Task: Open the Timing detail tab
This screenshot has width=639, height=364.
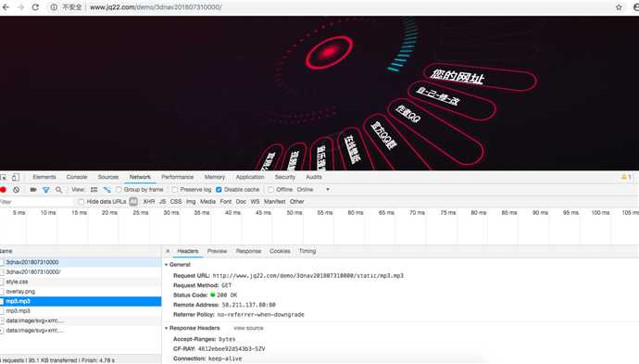Action: (307, 251)
